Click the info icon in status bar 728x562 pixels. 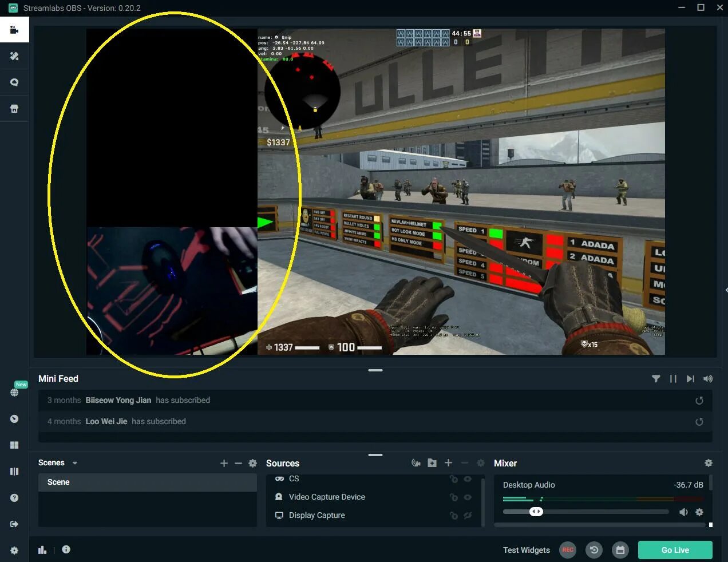coord(66,549)
